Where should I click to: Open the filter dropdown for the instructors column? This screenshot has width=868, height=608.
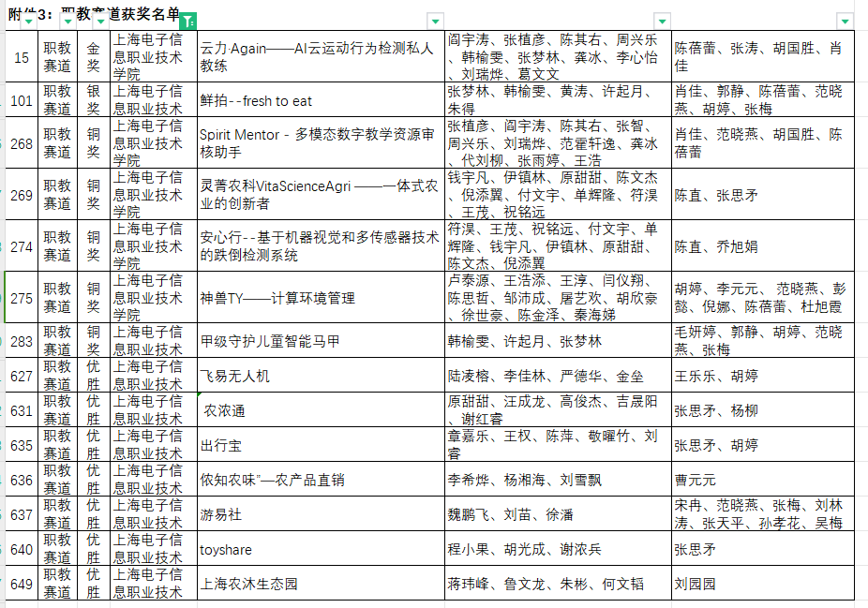point(845,21)
